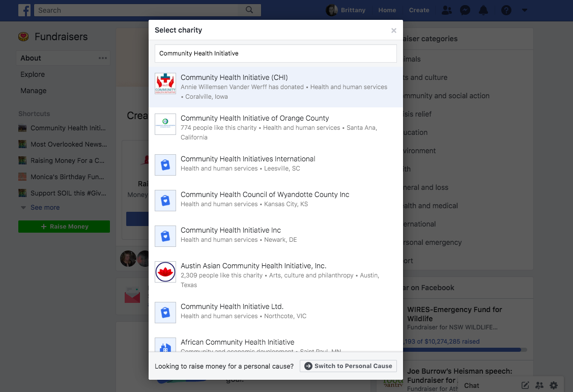Open the Quick Help question icon
This screenshot has height=392, width=573.
click(506, 10)
